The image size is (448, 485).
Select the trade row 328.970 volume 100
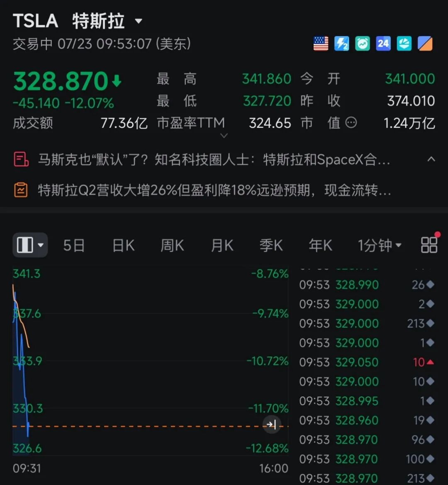(x=367, y=459)
